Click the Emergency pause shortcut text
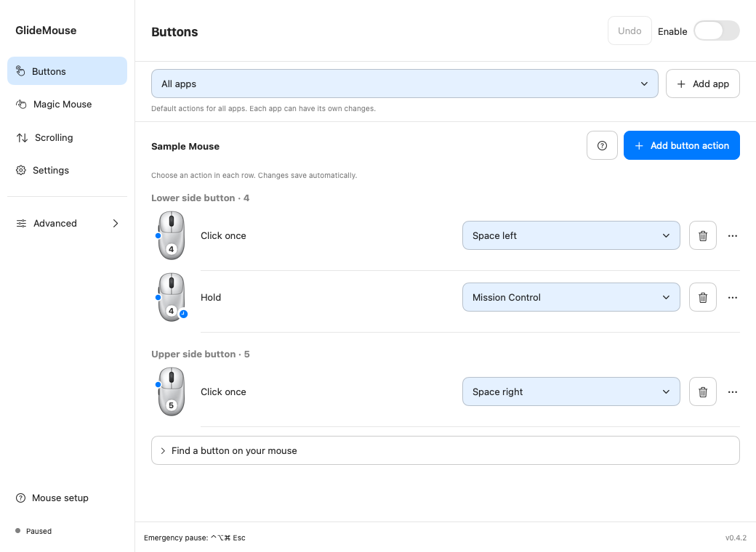 click(195, 537)
